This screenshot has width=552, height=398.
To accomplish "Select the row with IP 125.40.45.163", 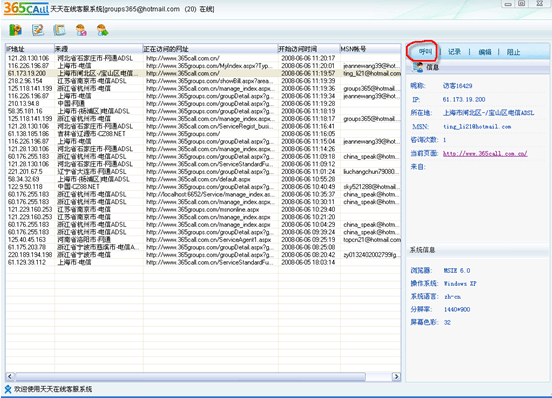I will click(203, 240).
